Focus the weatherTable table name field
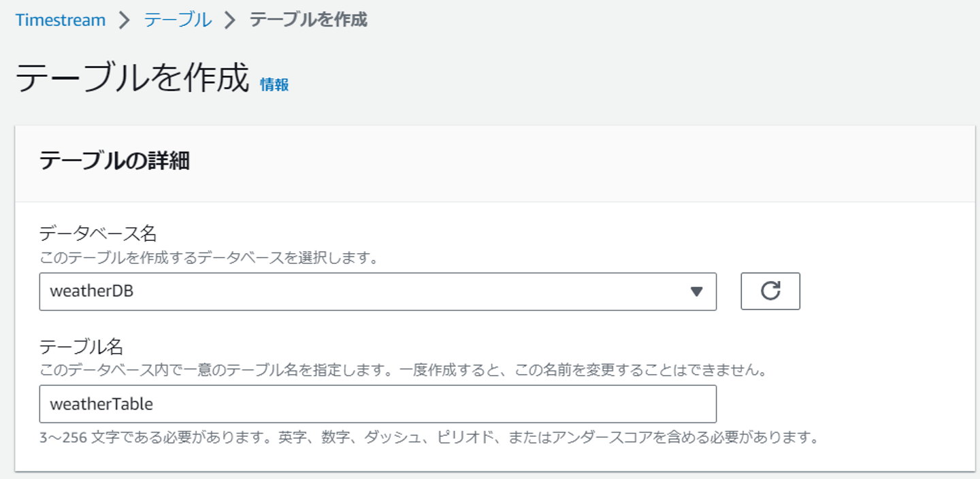The height and width of the screenshot is (479, 980). 377,404
